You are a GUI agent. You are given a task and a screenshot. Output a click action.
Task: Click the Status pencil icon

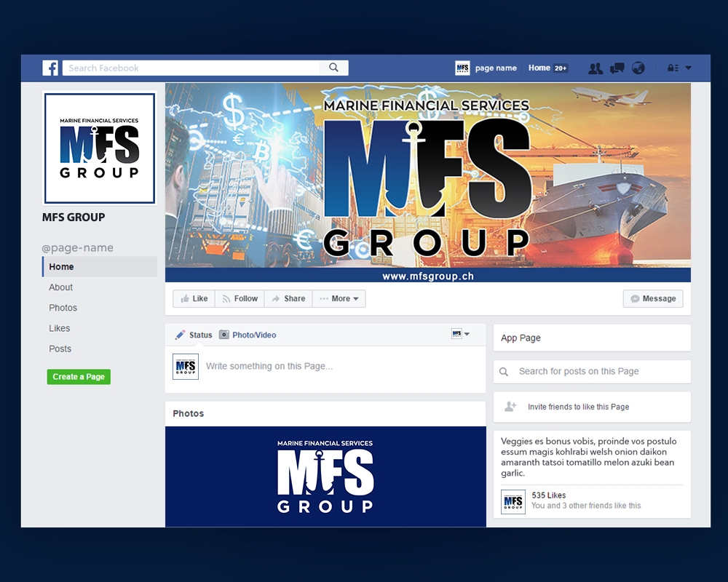pyautogui.click(x=181, y=335)
